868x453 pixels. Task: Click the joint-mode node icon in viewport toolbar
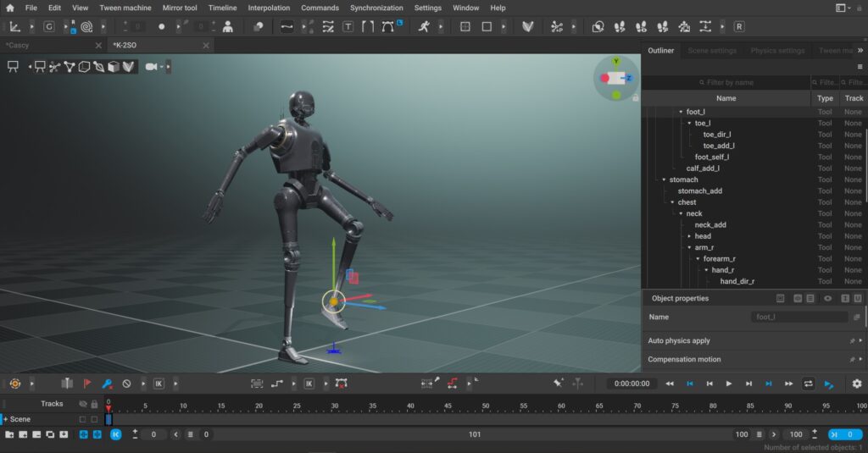(54, 67)
